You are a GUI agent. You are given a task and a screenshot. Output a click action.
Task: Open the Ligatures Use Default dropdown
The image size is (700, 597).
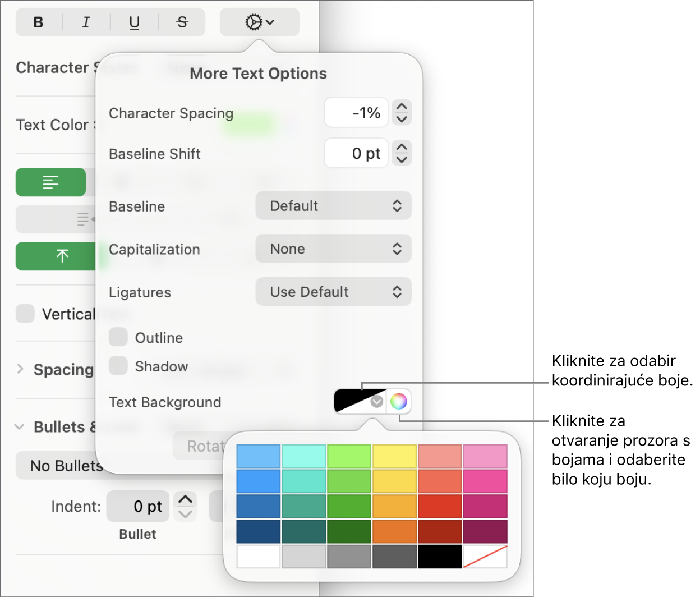[334, 292]
